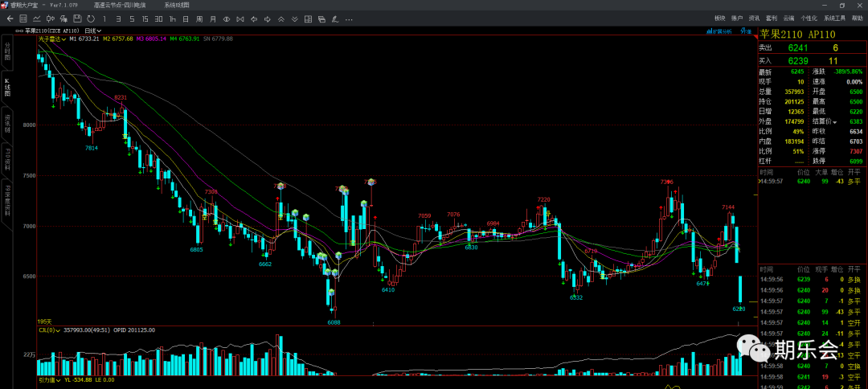The width and height of the screenshot is (868, 389).
Task: Open the eye-shaped view icon
Action: pyautogui.click(x=226, y=18)
